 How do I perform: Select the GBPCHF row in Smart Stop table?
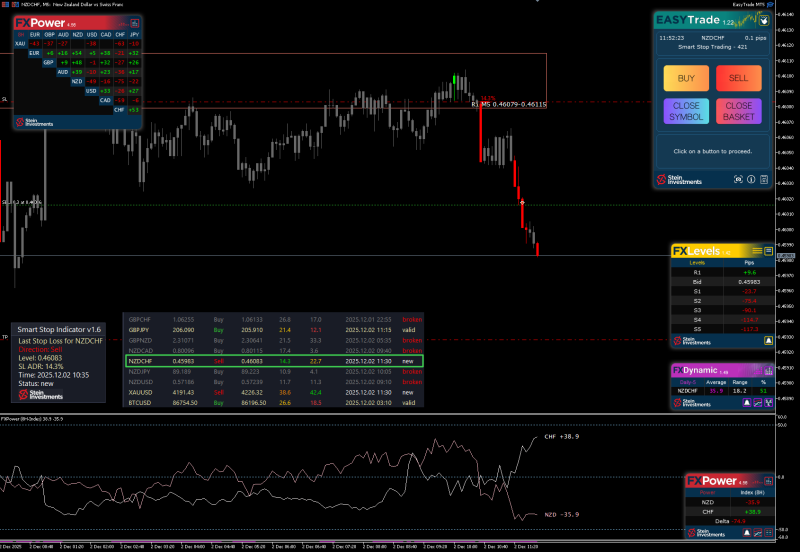pyautogui.click(x=274, y=319)
